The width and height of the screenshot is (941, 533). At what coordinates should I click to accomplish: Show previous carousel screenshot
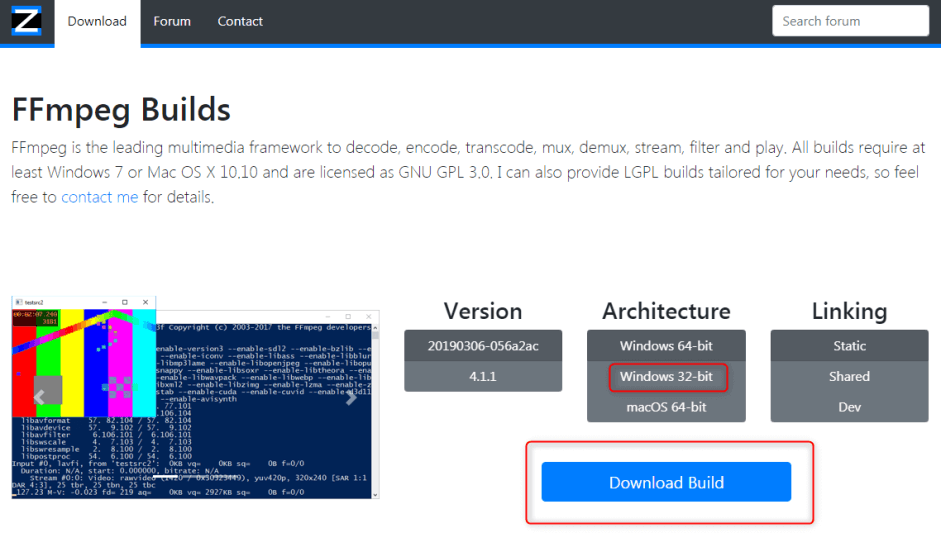(39, 397)
